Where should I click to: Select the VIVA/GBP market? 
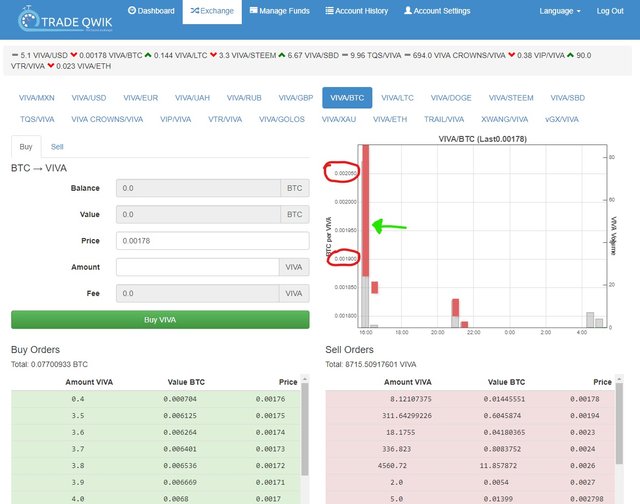coord(296,98)
